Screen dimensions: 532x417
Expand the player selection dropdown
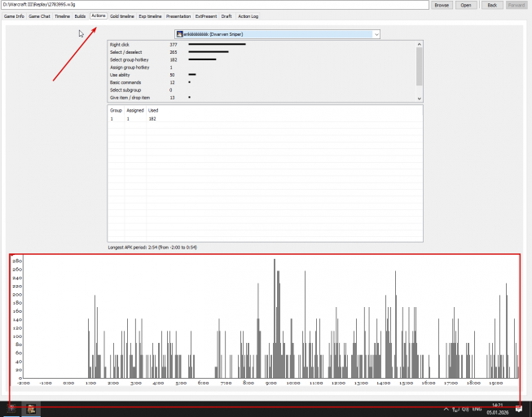tap(376, 34)
